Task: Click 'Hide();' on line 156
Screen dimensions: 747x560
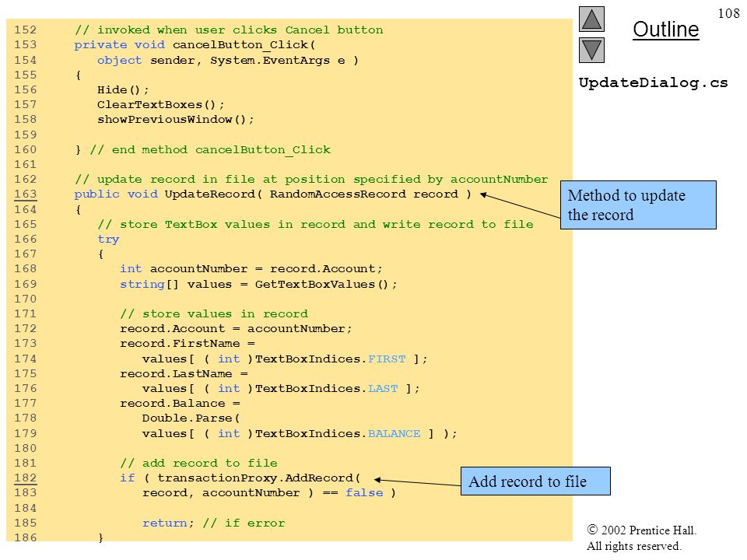Action: click(x=123, y=90)
